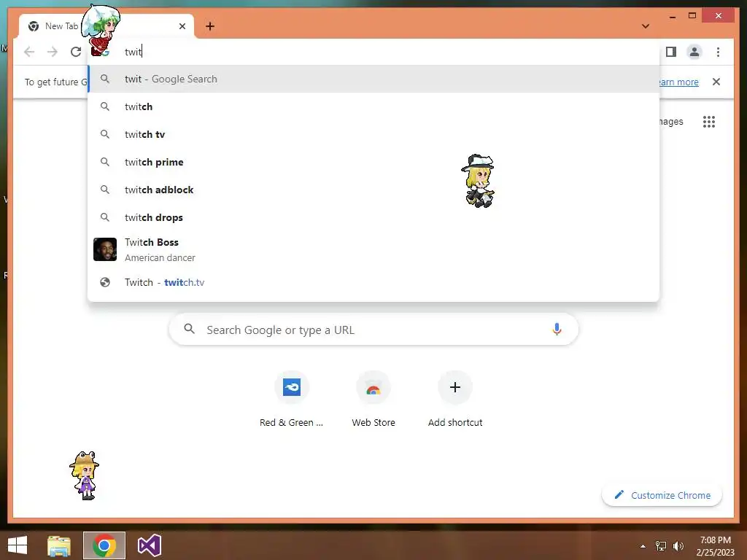Reload the page with the refresh icon

click(76, 52)
